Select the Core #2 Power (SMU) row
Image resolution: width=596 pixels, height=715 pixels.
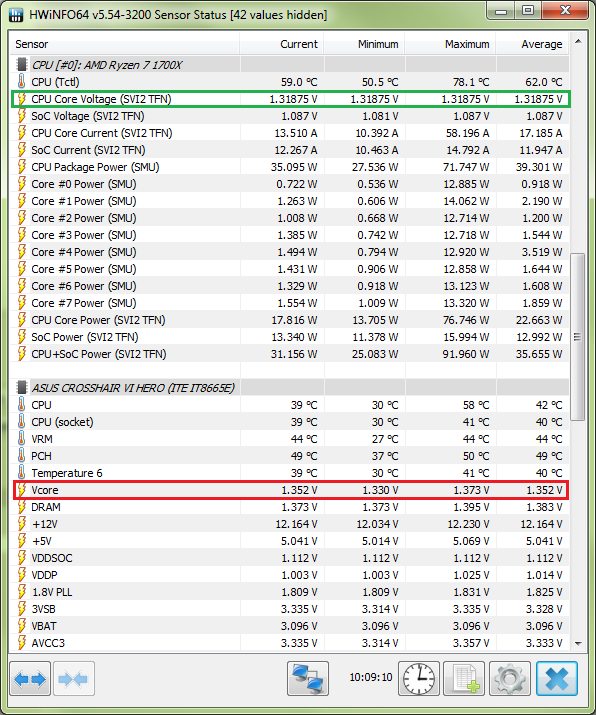click(x=290, y=218)
